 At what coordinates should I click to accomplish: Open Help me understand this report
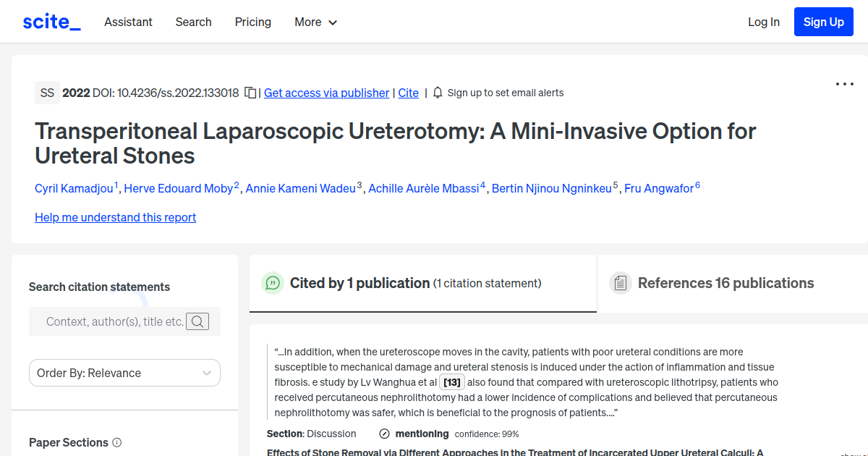click(x=115, y=217)
